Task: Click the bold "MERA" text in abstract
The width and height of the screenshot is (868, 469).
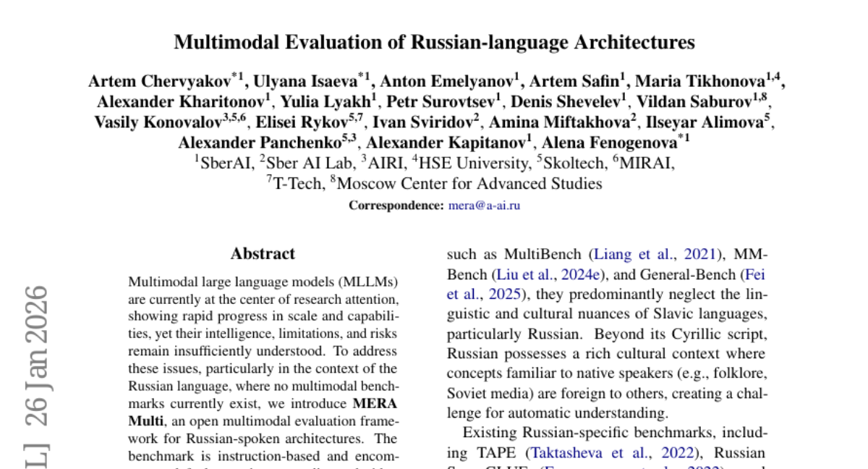Action: (374, 404)
